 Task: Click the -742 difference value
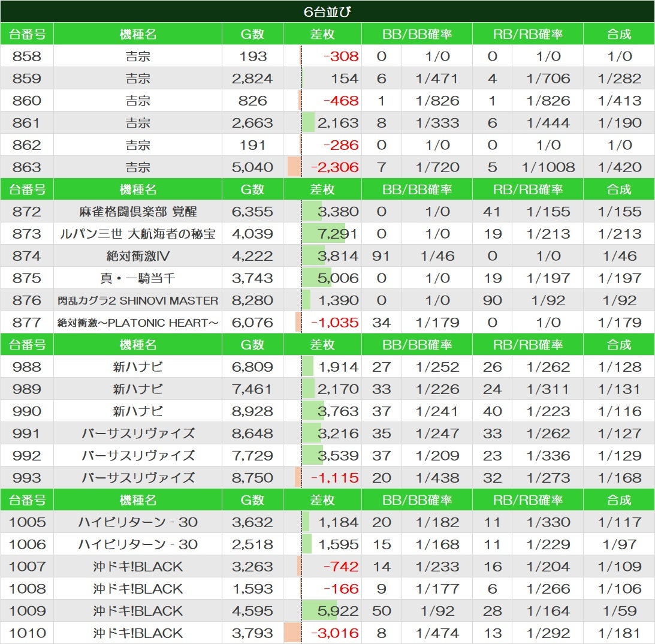click(341, 567)
